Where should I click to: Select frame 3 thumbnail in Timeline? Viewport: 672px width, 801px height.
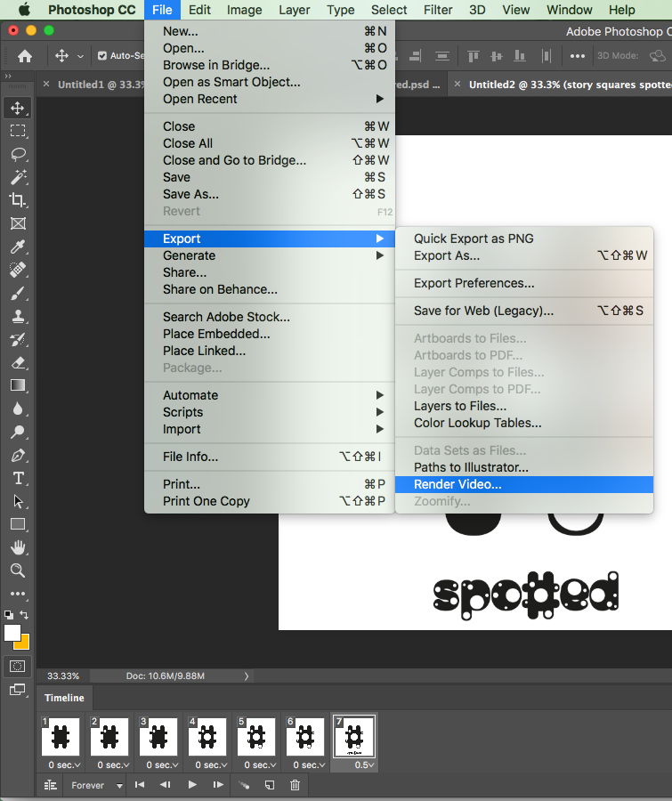pos(158,736)
